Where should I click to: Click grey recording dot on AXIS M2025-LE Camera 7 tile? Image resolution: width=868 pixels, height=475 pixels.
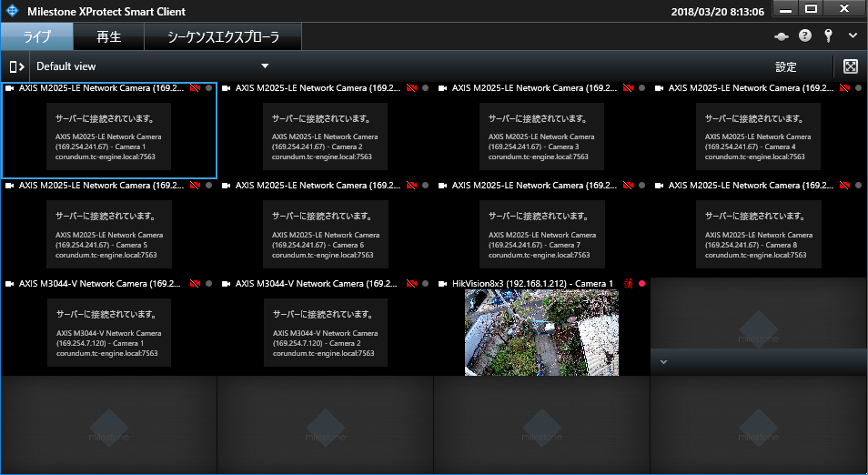(641, 186)
